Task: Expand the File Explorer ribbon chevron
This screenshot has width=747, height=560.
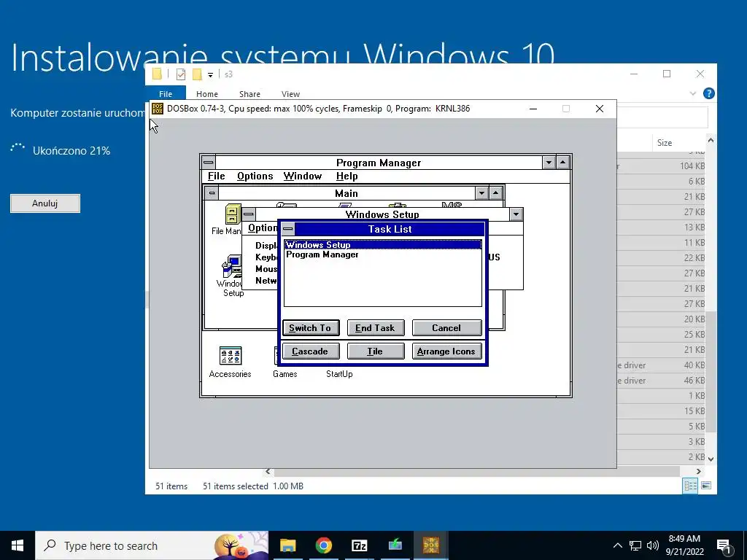Action: point(693,93)
